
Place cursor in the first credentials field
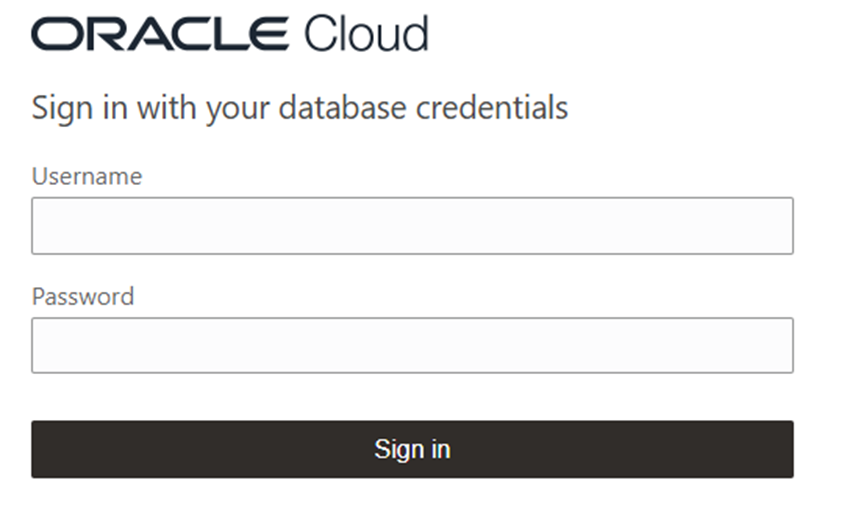412,226
